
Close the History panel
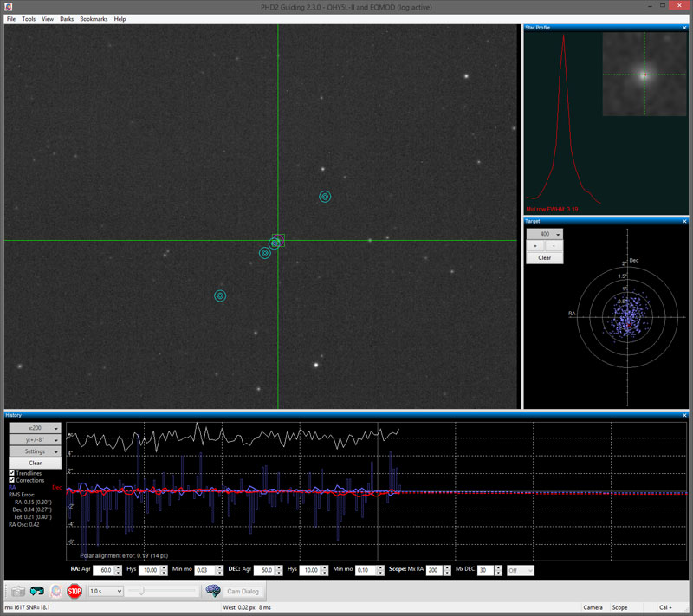tap(684, 415)
